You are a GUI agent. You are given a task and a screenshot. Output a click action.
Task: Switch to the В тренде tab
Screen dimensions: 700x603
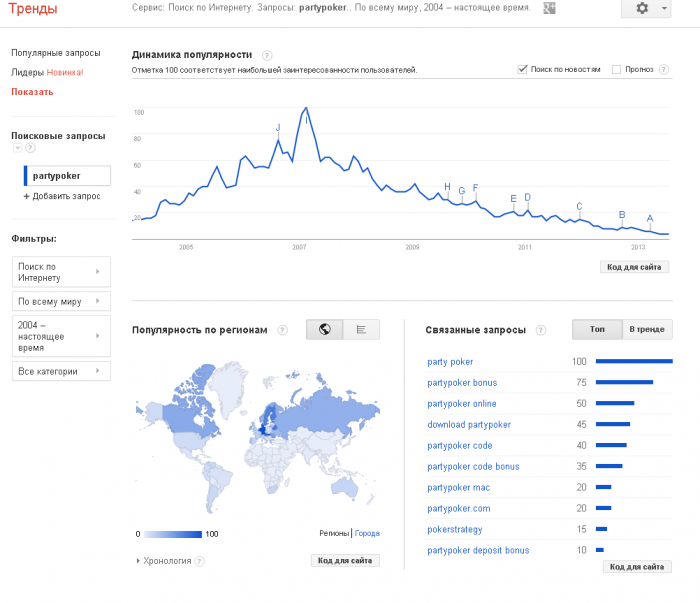pos(647,329)
